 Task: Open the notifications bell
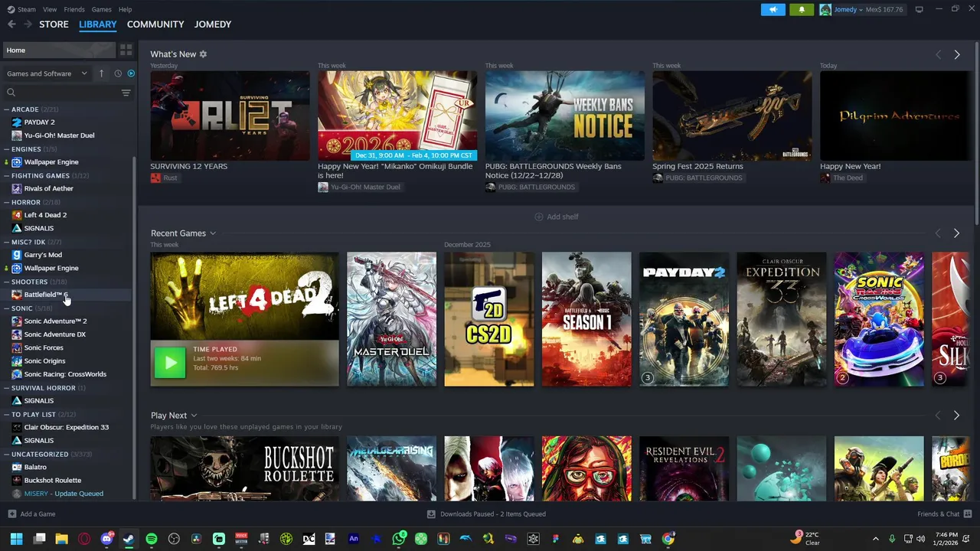pos(802,9)
